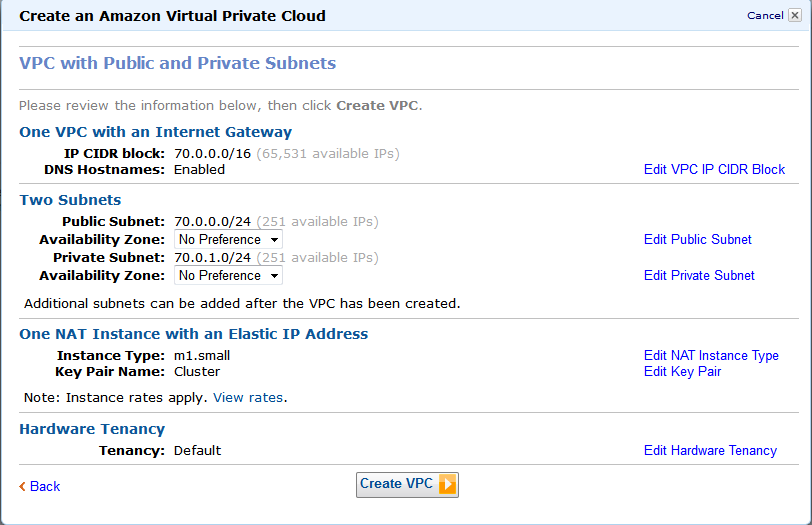Click Edit NAT Instance Type link
Screen dimensions: 812x525
(711, 356)
